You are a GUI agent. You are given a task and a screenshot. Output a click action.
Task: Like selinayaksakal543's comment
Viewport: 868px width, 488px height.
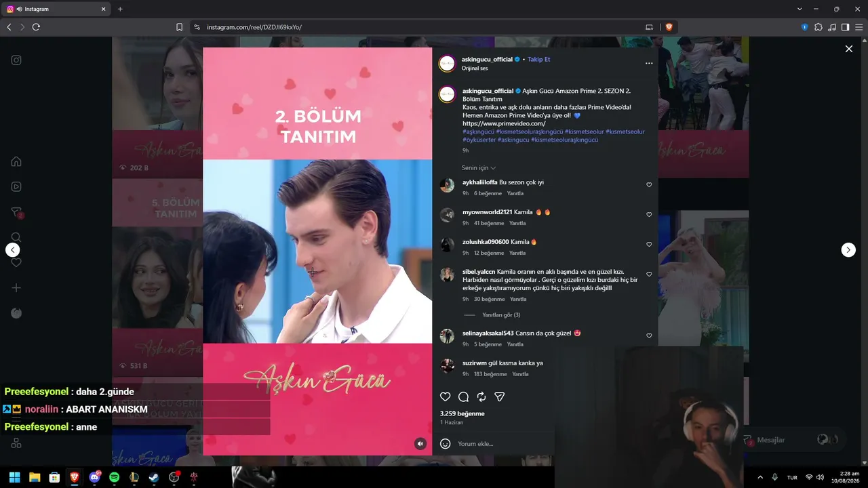649,335
